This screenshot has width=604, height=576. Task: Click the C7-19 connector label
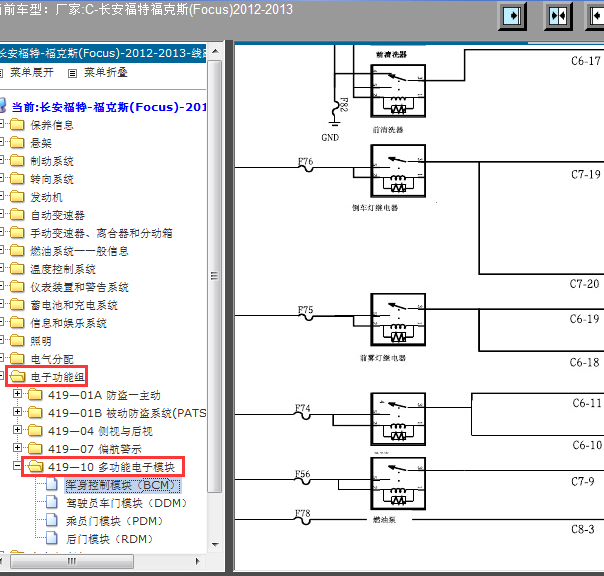tap(586, 175)
